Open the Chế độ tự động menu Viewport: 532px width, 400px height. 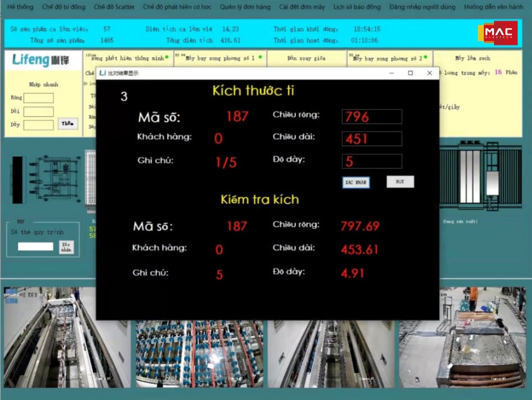(x=63, y=7)
